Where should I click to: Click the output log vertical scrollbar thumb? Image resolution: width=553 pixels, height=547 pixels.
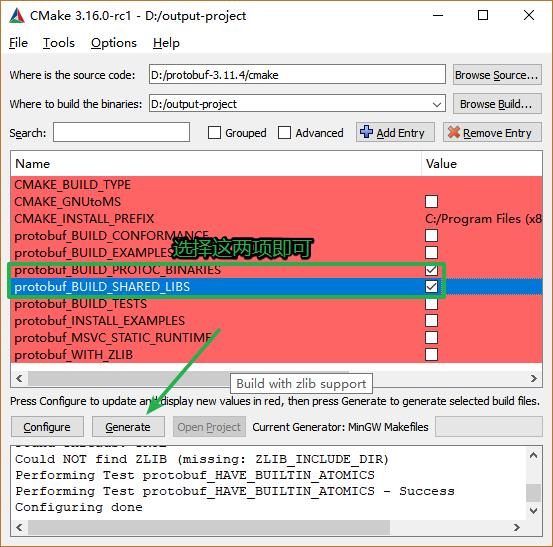click(x=534, y=493)
